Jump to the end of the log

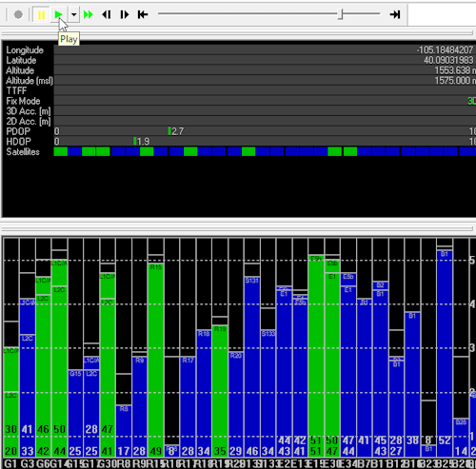[395, 14]
